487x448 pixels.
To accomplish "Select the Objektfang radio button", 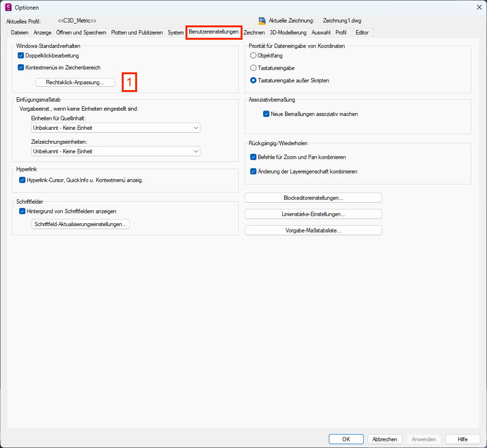I will pos(253,56).
